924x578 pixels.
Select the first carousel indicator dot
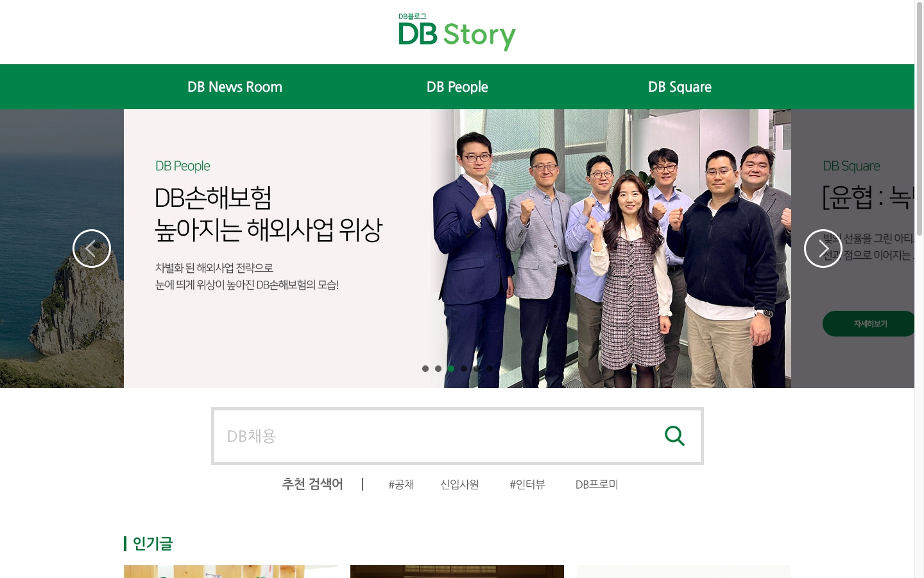pos(425,369)
